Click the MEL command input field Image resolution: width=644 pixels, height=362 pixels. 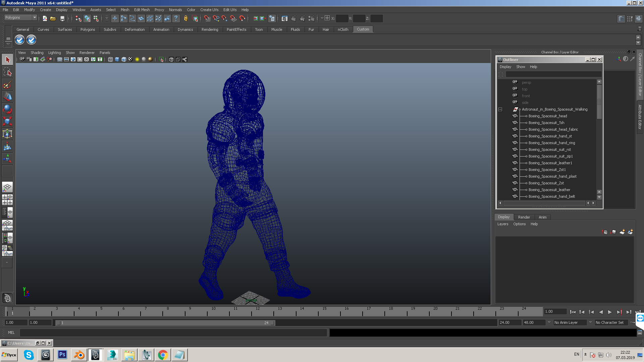(173, 333)
